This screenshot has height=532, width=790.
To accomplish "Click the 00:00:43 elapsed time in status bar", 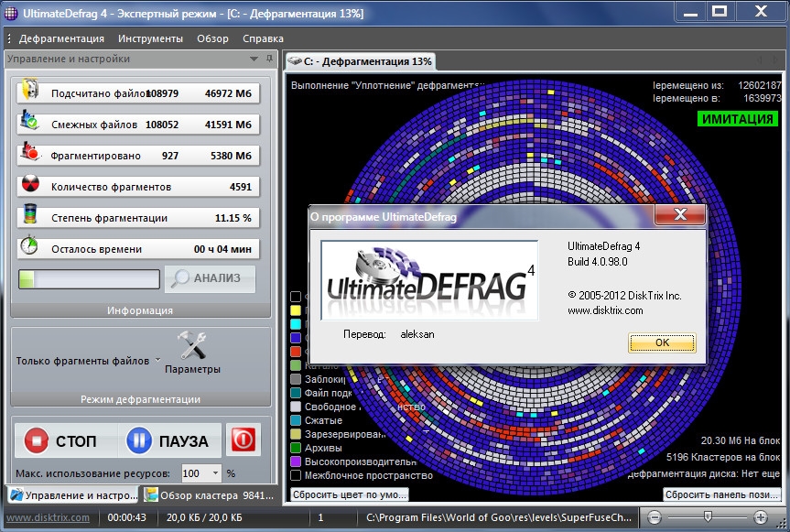I will coord(126,517).
